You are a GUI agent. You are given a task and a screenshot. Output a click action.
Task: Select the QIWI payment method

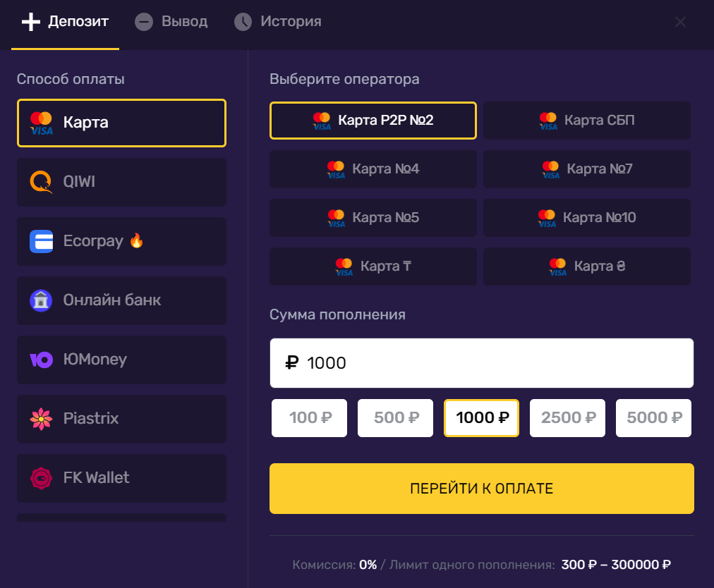click(121, 182)
